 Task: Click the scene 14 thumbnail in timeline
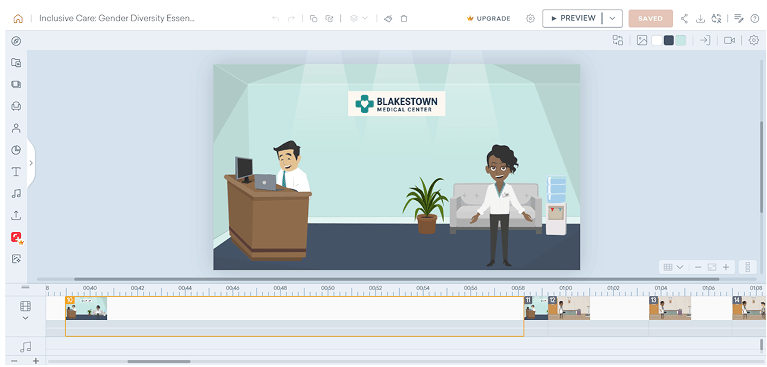(x=749, y=308)
